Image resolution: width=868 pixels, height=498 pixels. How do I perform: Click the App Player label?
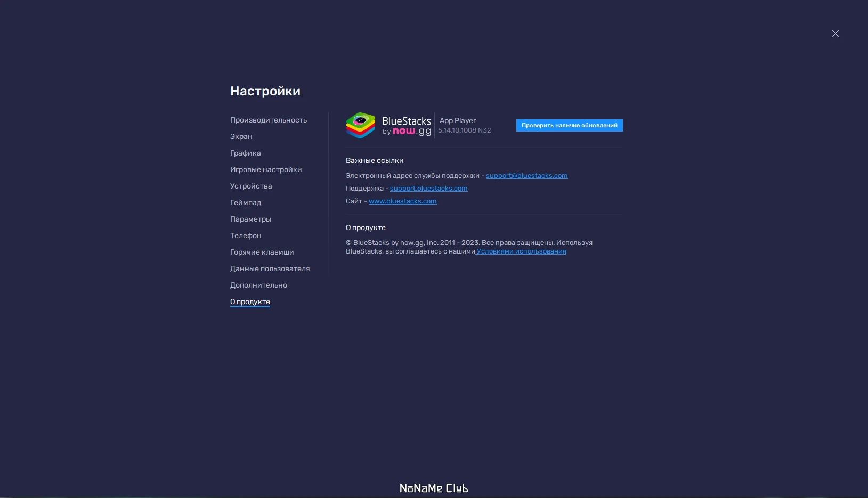458,120
